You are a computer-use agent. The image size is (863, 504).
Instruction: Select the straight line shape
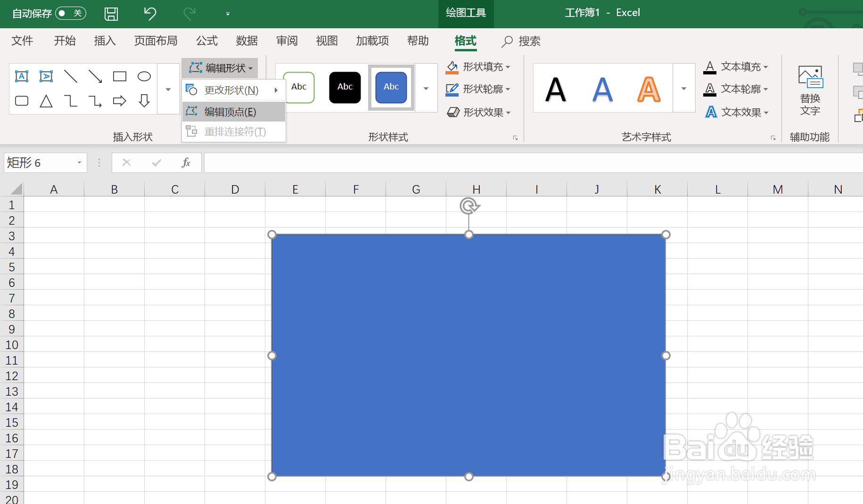(x=71, y=76)
